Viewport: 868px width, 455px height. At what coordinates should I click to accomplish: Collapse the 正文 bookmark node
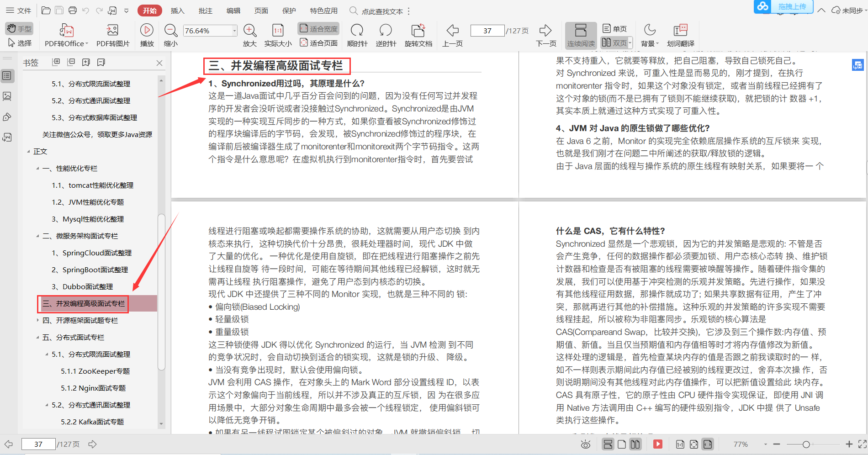click(28, 151)
